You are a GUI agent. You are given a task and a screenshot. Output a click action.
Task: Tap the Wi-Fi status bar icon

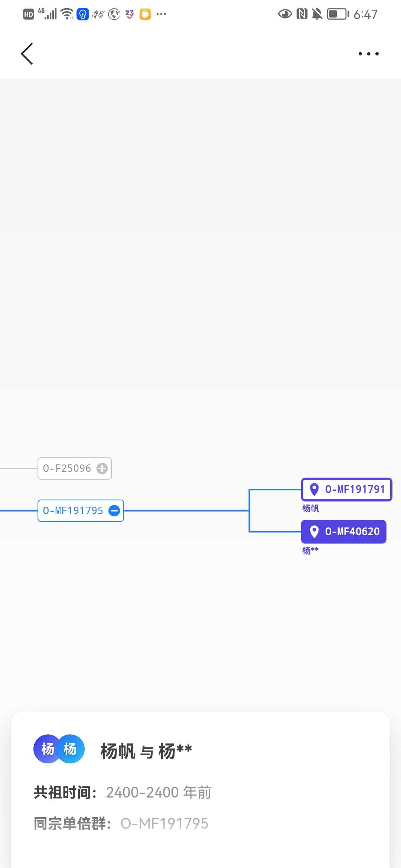(x=67, y=14)
